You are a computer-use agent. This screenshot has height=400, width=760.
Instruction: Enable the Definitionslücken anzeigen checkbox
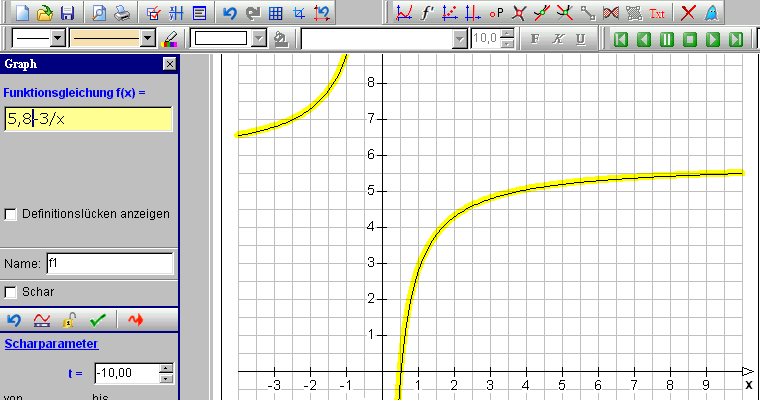coord(11,214)
